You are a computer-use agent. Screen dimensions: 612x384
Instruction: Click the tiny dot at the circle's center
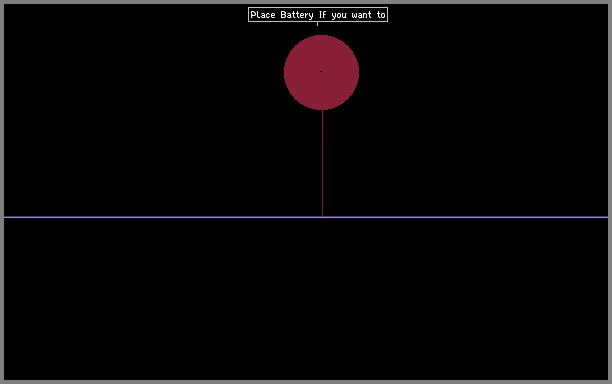pyautogui.click(x=321, y=71)
